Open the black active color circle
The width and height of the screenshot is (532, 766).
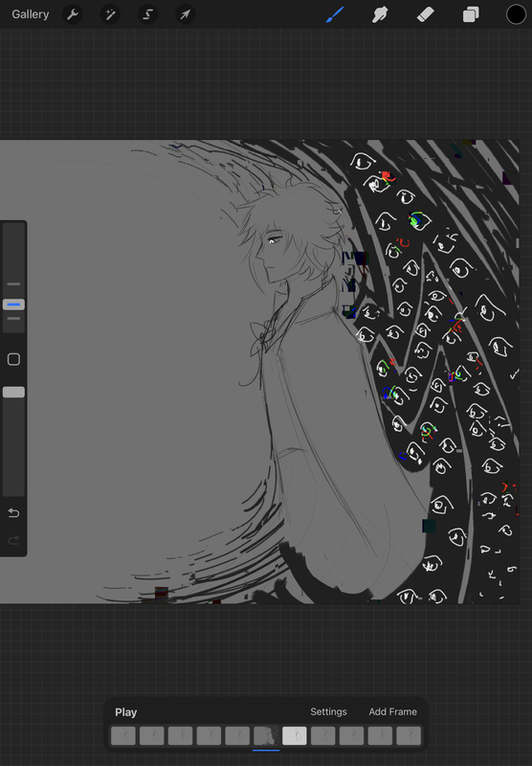(x=516, y=14)
